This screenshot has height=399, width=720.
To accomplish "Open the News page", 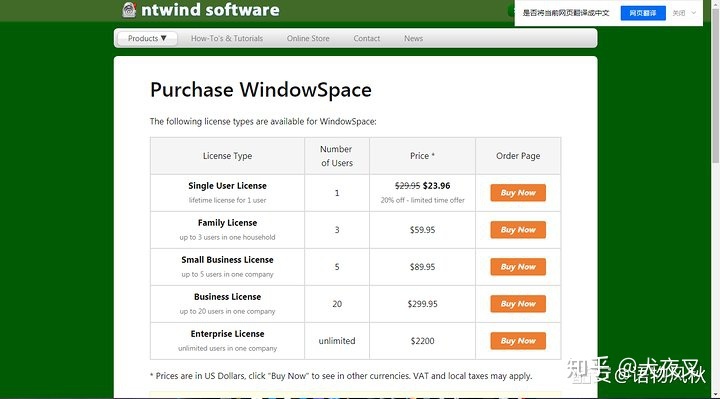I will [413, 39].
